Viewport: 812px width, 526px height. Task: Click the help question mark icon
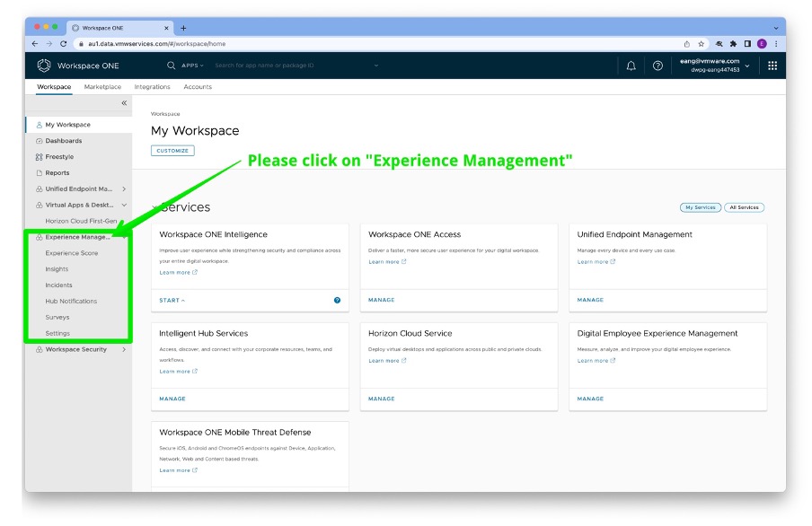658,66
